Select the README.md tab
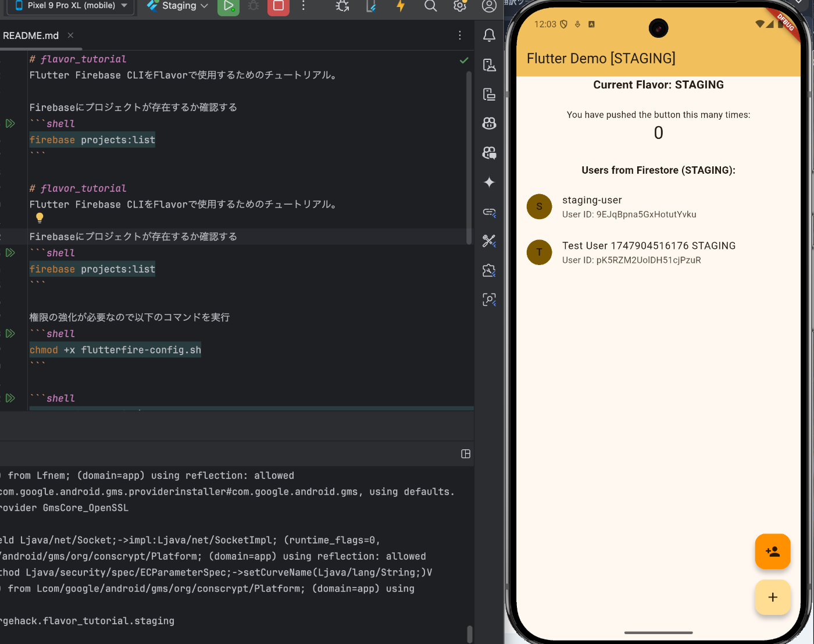The image size is (814, 644). pyautogui.click(x=31, y=35)
